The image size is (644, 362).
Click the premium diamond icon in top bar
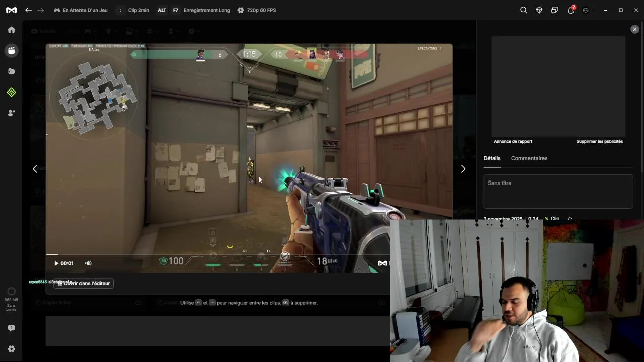[539, 10]
